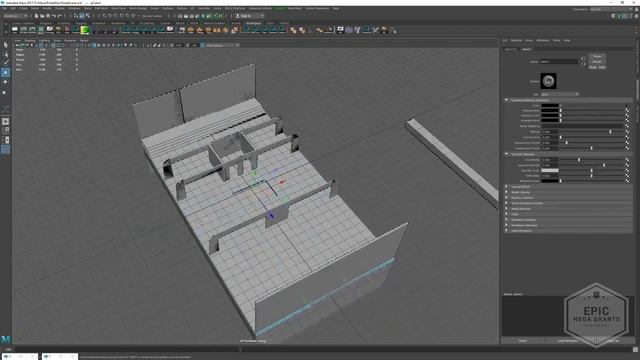This screenshot has height=360, width=640.
Task: Click the Focus button
Action: (597, 56)
